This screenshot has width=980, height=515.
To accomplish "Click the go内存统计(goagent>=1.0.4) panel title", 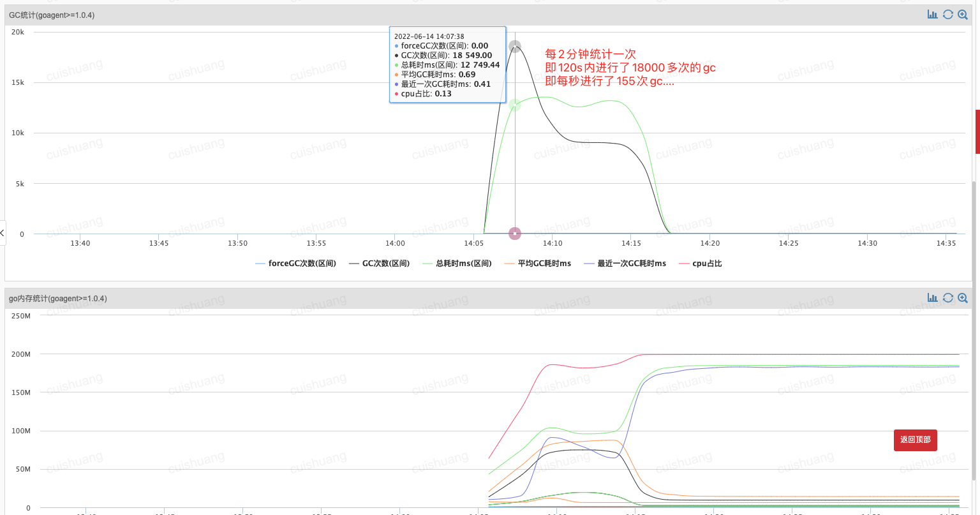I will coord(57,299).
